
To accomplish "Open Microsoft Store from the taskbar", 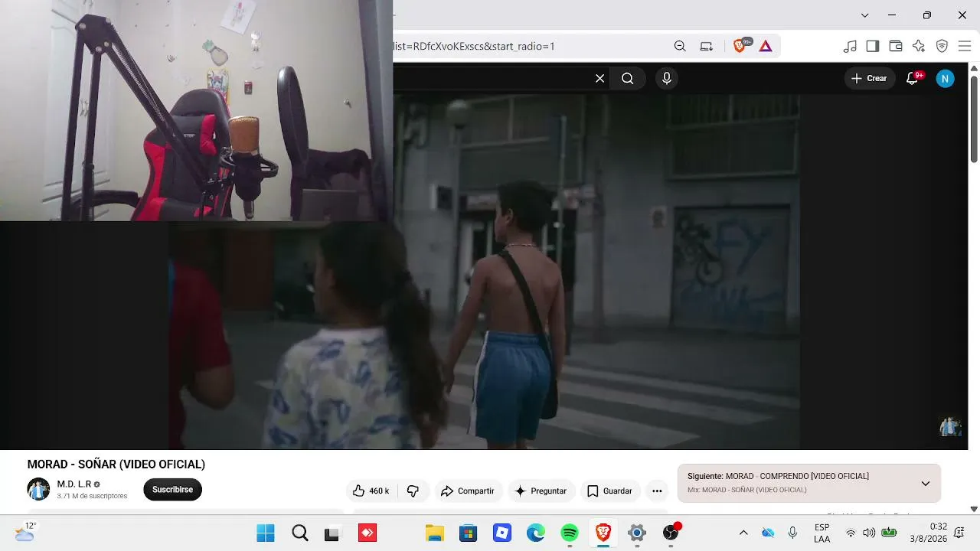I will click(x=469, y=533).
